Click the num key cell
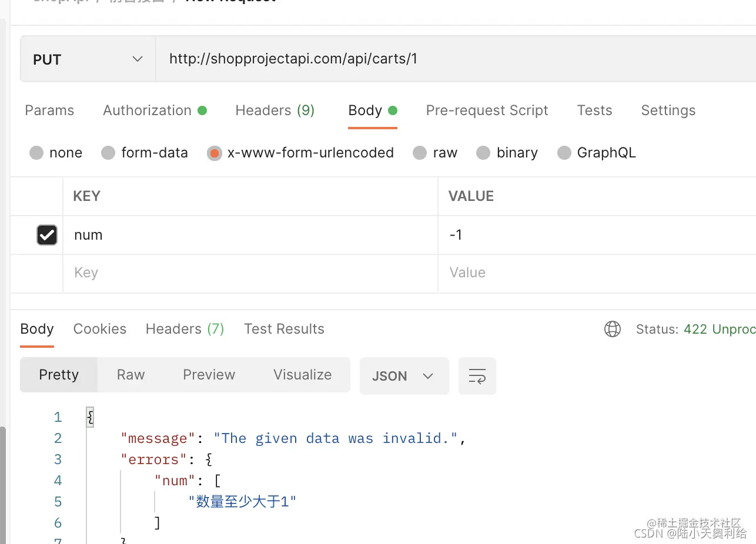 click(x=250, y=235)
